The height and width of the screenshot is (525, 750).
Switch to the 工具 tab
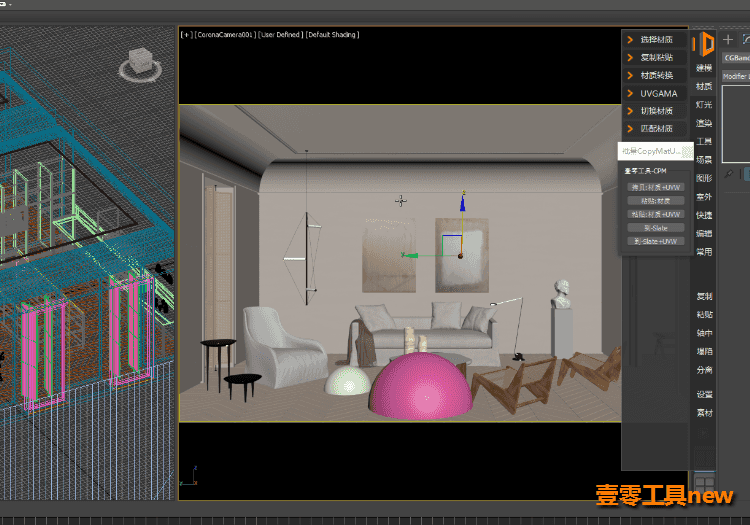click(704, 142)
